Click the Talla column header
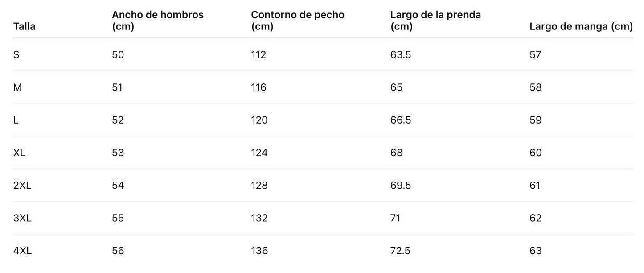The height and width of the screenshot is (273, 644). tap(25, 26)
